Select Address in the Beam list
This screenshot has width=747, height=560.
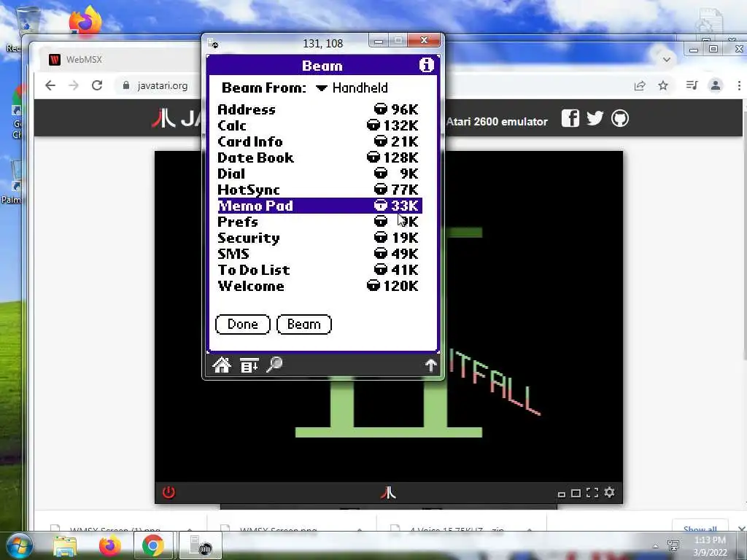pos(318,109)
